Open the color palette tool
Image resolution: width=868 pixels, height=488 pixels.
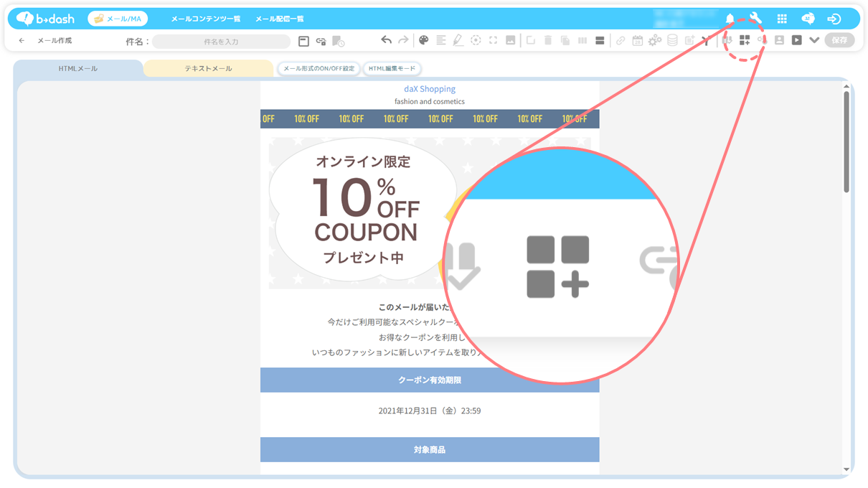[423, 40]
